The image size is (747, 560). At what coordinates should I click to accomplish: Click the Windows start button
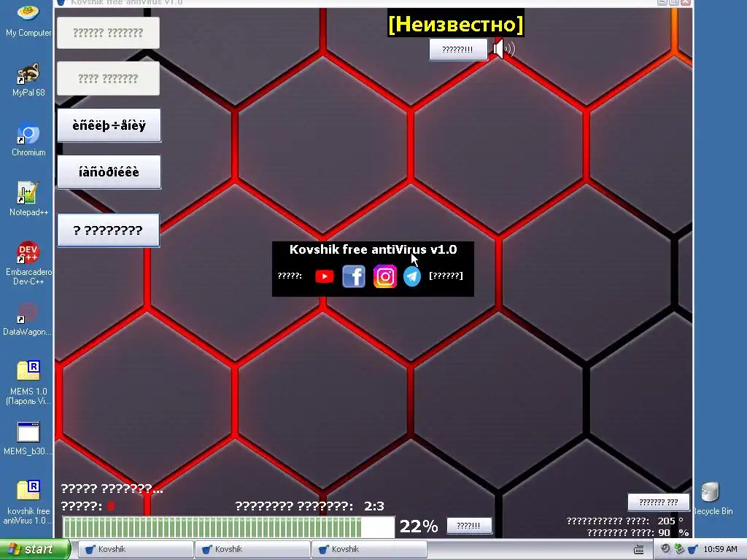coord(34,549)
